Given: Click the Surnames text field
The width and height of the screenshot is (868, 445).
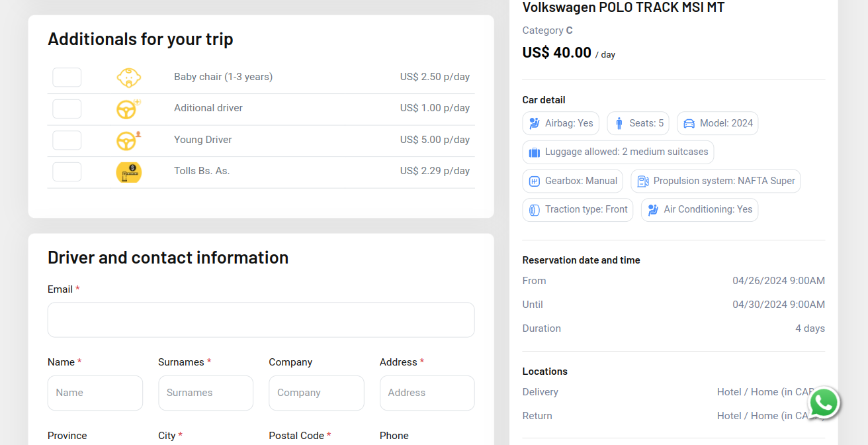Looking at the screenshot, I should [x=206, y=393].
